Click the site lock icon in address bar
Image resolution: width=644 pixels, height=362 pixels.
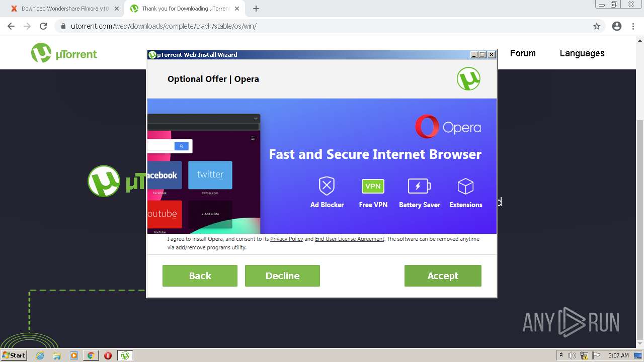coord(63,26)
